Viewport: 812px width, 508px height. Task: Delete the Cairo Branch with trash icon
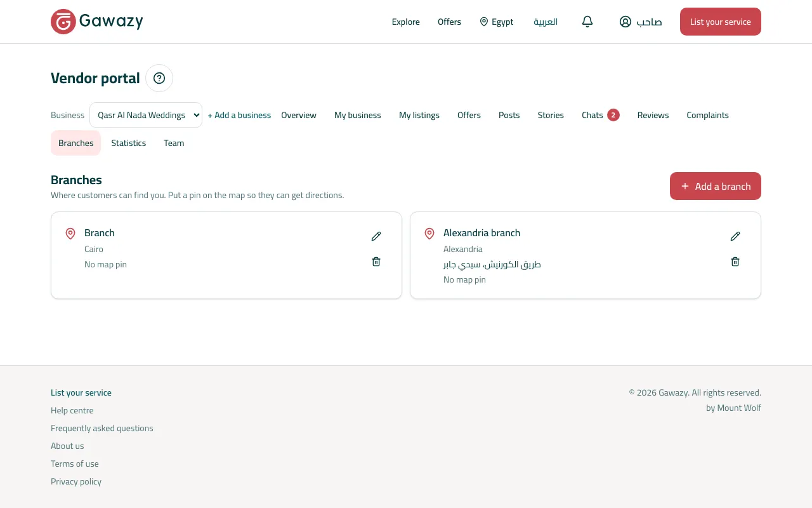pos(376,262)
